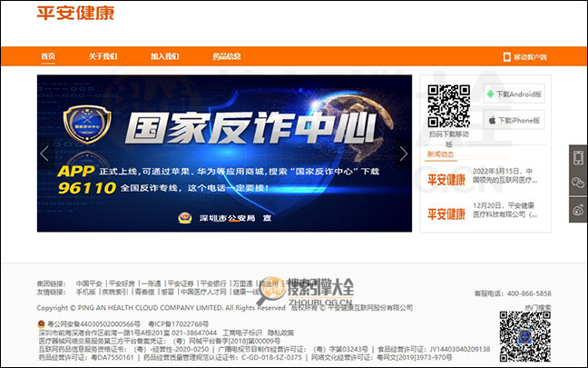Open the floating sidebar Weibo icon

(x=578, y=210)
